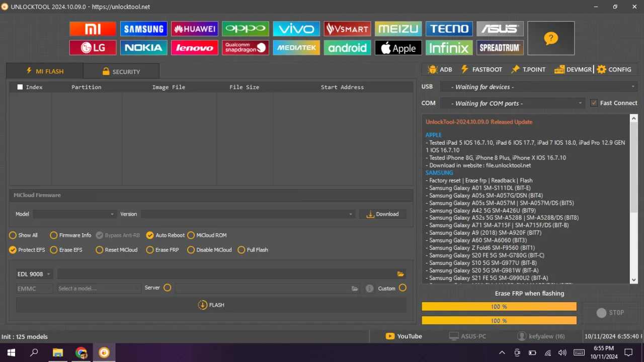Browse firmware with the EDL folder icon
Screen dimensions: 644x362
tap(400, 274)
